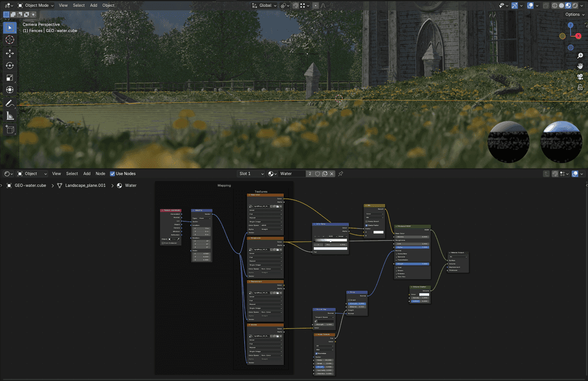This screenshot has height=381, width=588.
Task: Activate the Rotate tool
Action: (x=9, y=65)
